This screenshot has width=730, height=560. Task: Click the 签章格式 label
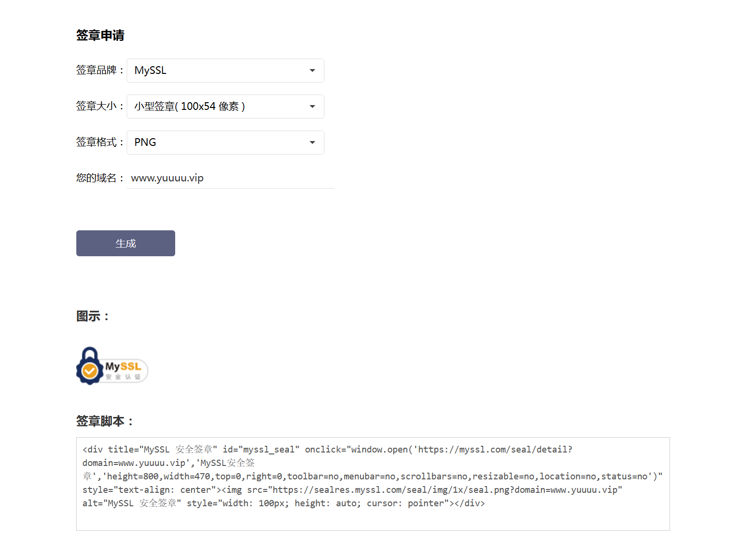100,142
